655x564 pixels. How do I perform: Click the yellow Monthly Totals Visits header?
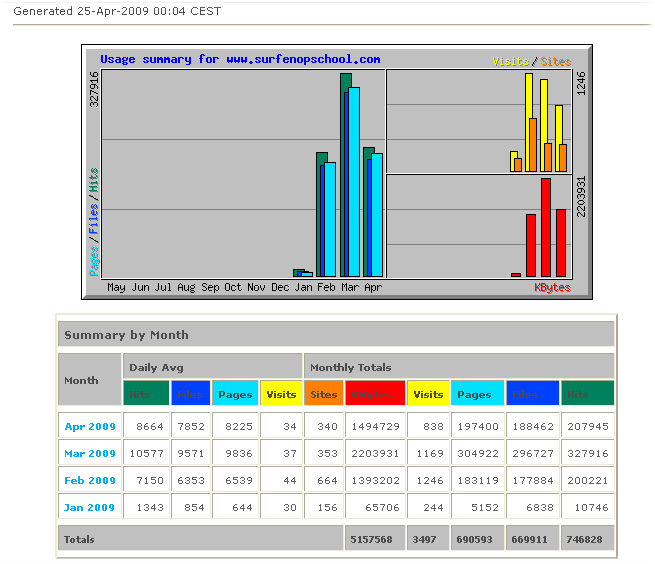click(x=428, y=393)
